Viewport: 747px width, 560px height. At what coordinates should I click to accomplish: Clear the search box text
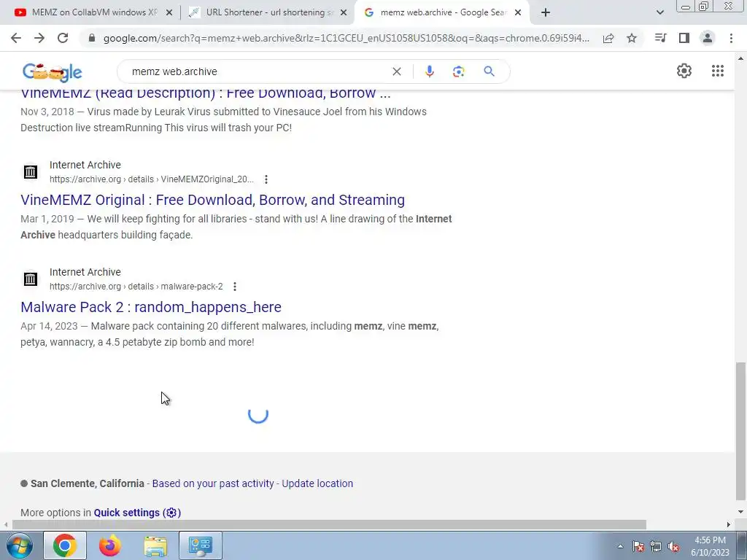click(396, 71)
